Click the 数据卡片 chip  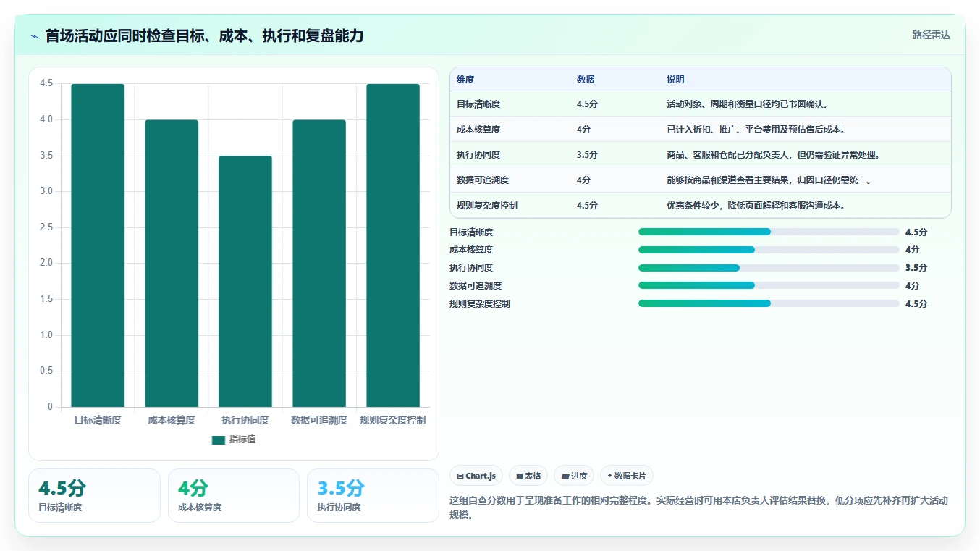(627, 476)
